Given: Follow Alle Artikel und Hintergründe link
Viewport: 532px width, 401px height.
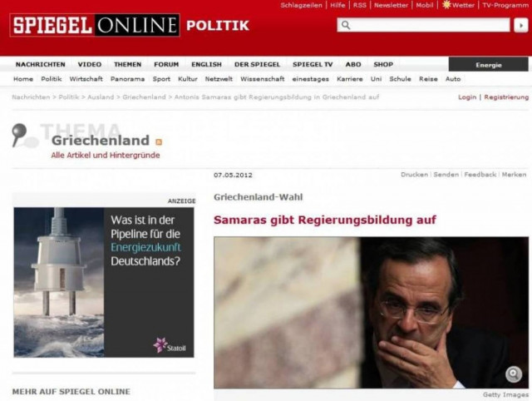Looking at the screenshot, I should [106, 156].
